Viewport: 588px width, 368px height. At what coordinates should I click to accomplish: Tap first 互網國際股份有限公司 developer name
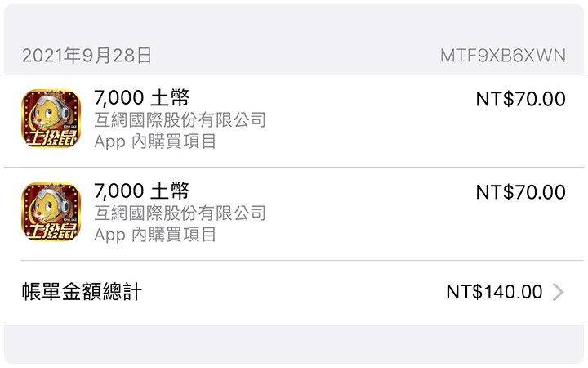[180, 119]
